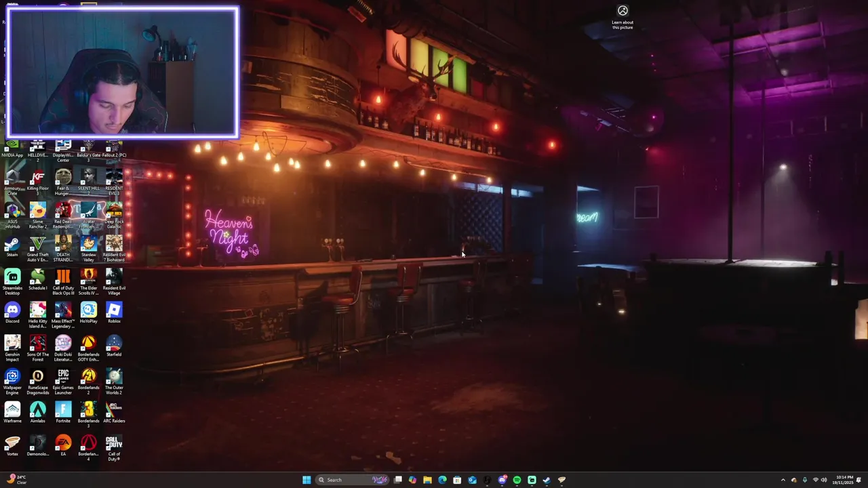Open the Warframe desktop shortcut
Image resolution: width=868 pixels, height=488 pixels.
12,413
